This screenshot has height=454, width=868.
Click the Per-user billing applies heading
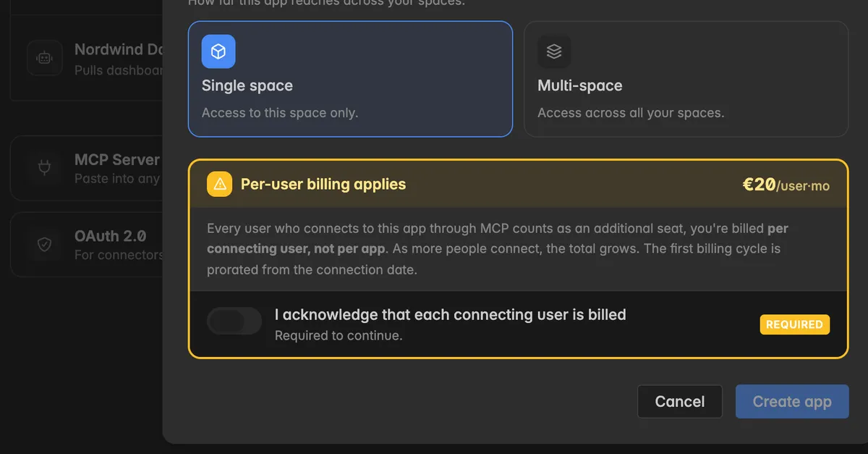click(x=323, y=184)
